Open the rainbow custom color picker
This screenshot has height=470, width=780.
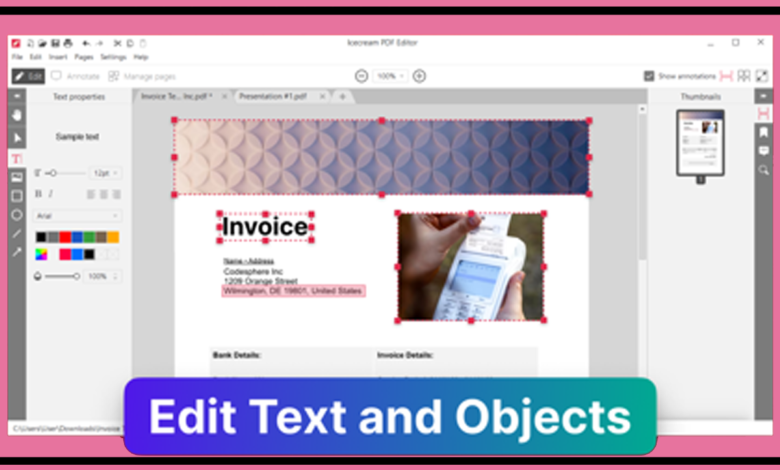(41, 255)
